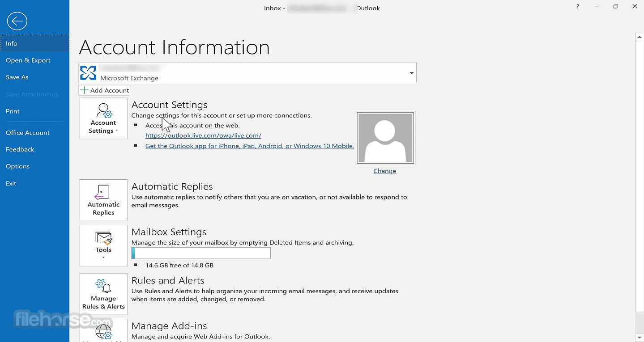Image resolution: width=644 pixels, height=342 pixels.
Task: Open the Account Settings dropdown button
Action: tap(103, 118)
